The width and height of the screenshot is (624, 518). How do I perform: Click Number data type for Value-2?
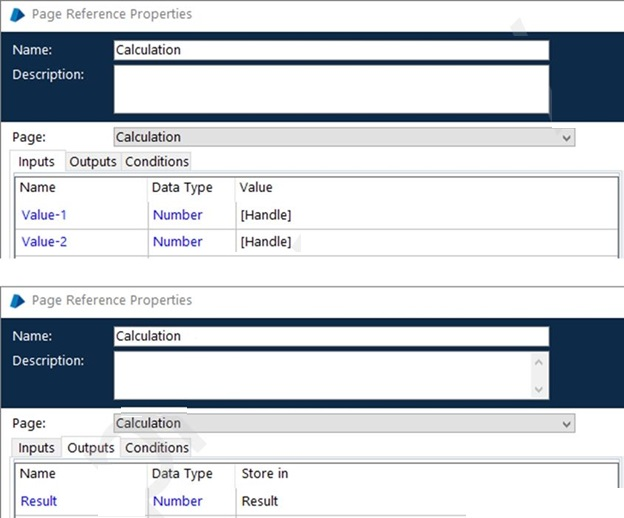[x=177, y=242]
